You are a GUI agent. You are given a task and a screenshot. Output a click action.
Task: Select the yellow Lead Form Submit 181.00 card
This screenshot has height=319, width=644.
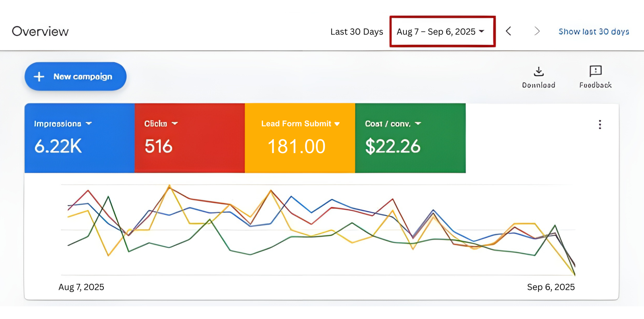tap(300, 147)
